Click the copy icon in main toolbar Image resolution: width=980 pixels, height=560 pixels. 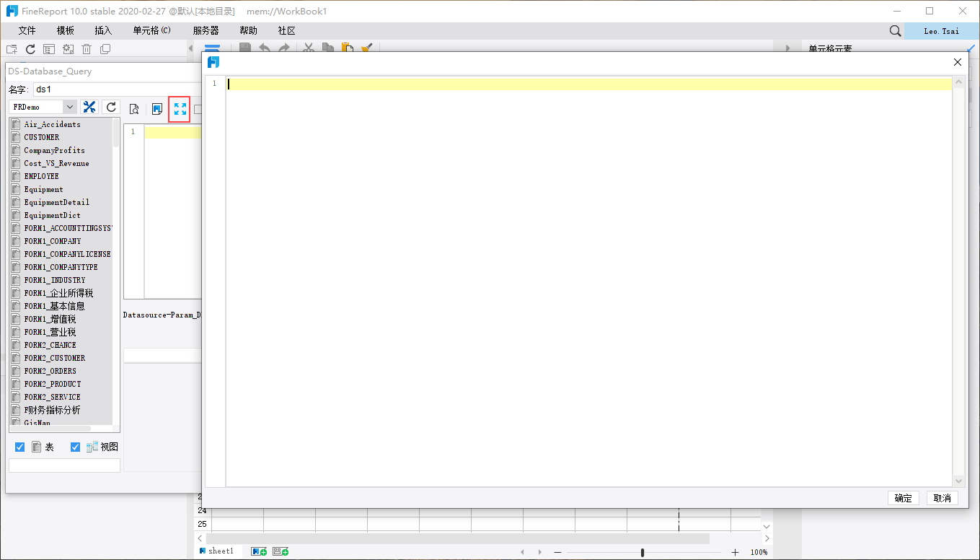coord(328,48)
